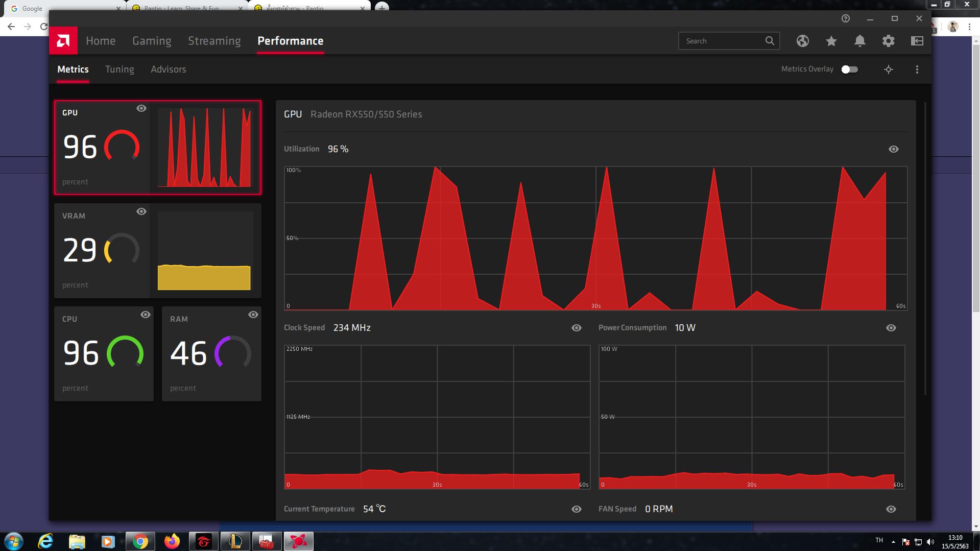980x551 pixels.
Task: Open Radeon Software taskbar icon
Action: (298, 541)
